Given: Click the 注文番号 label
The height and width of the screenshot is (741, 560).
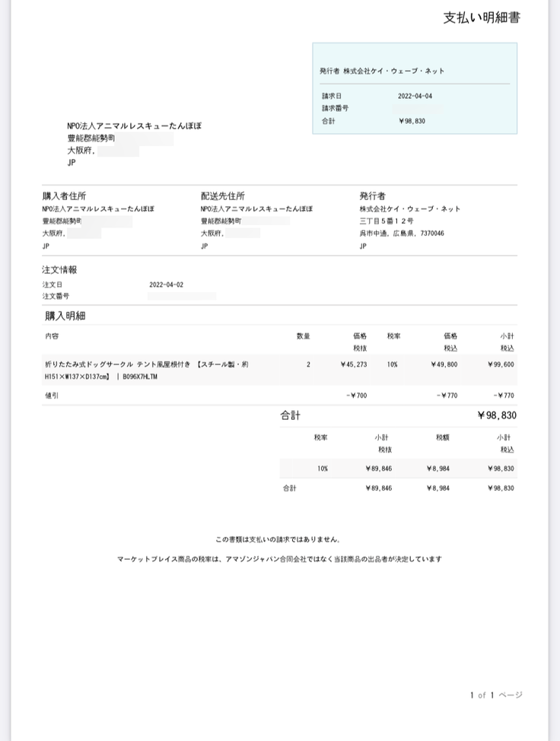Looking at the screenshot, I should 56,296.
